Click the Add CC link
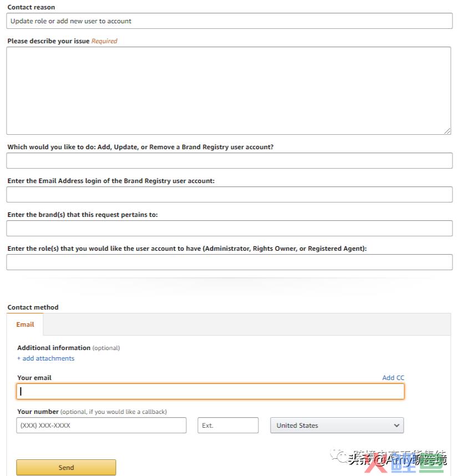The height and width of the screenshot is (476, 457). click(x=393, y=378)
